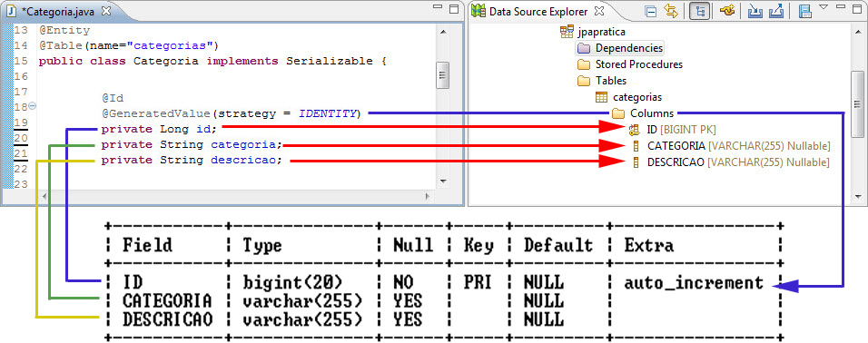Click the Tables folder icon
The height and width of the screenshot is (343, 868).
(584, 80)
